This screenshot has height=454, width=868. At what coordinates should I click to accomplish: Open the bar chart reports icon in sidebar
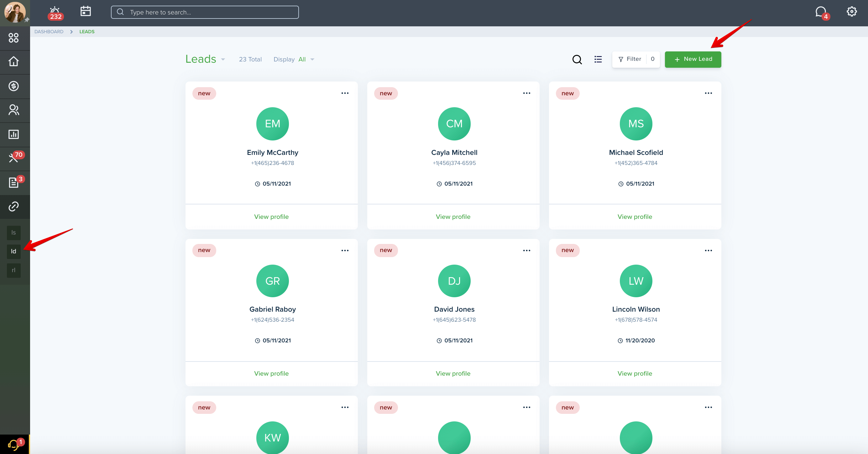pos(13,134)
